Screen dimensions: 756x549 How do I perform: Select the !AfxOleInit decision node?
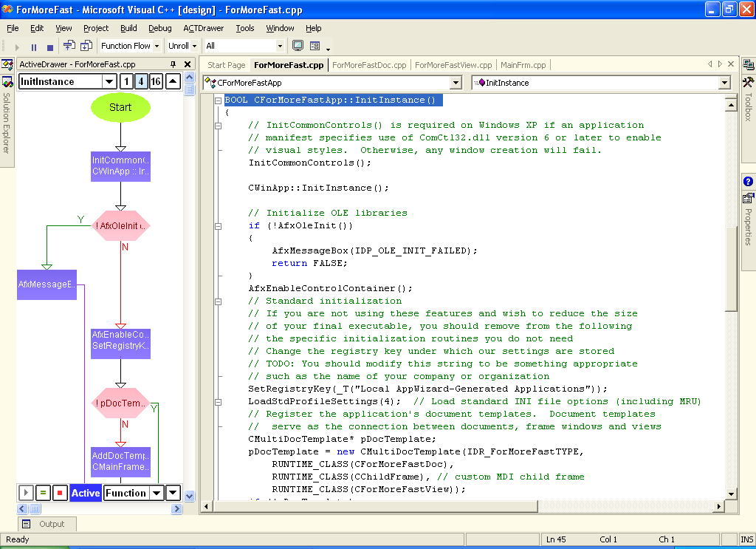pyautogui.click(x=120, y=226)
